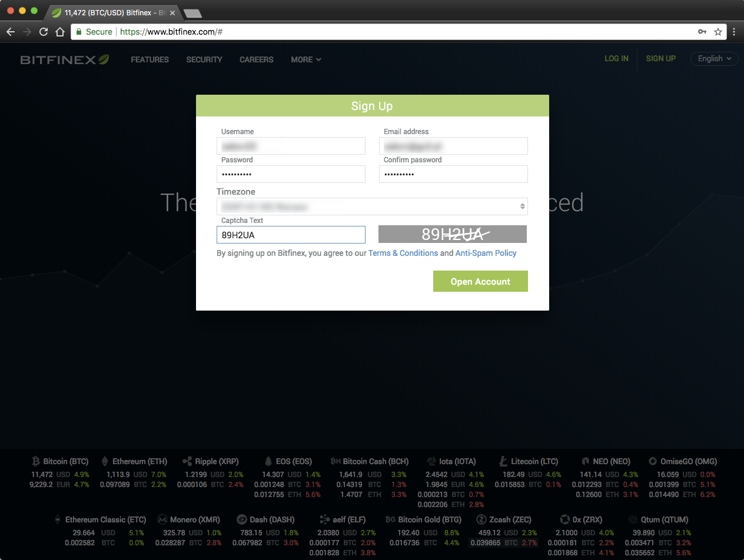Open the Terms & Conditions link

[x=403, y=253]
